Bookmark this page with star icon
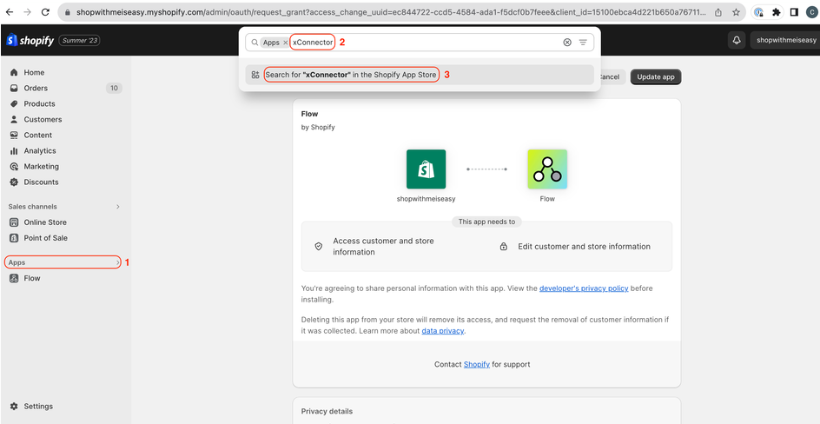820x424 pixels. pyautogui.click(x=736, y=12)
